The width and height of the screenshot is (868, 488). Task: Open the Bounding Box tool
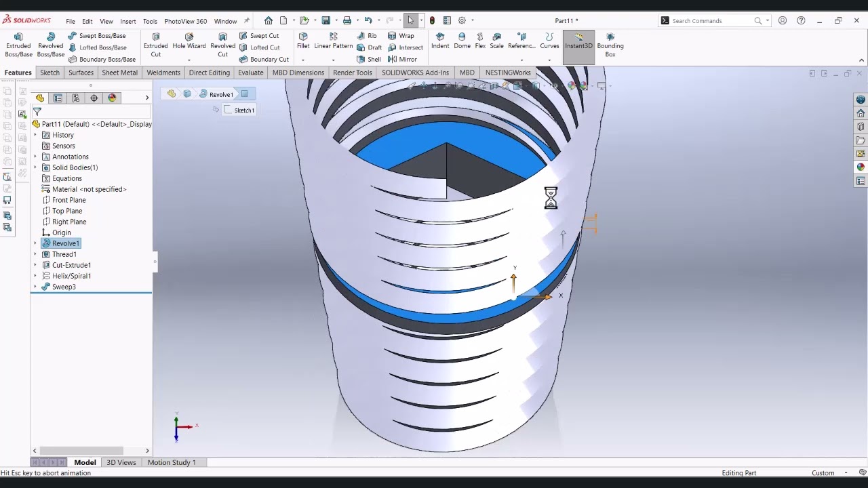610,45
